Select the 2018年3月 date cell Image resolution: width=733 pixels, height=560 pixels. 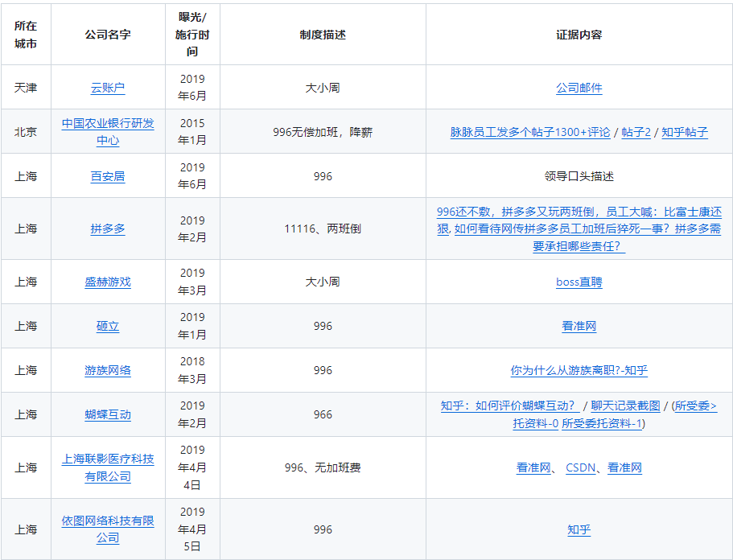[x=192, y=370]
